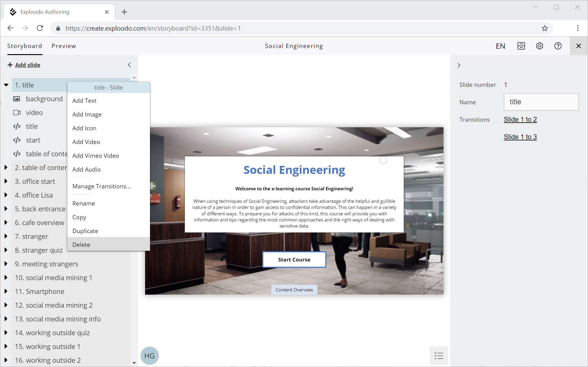588x367 pixels.
Task: Collapse the 1. title slide tree
Action: point(6,85)
